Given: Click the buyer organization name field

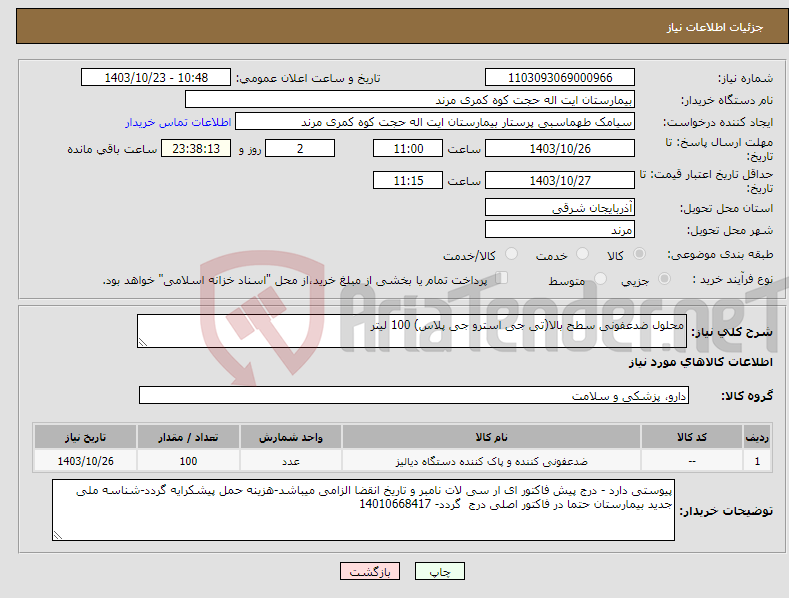Looking at the screenshot, I should (x=410, y=100).
